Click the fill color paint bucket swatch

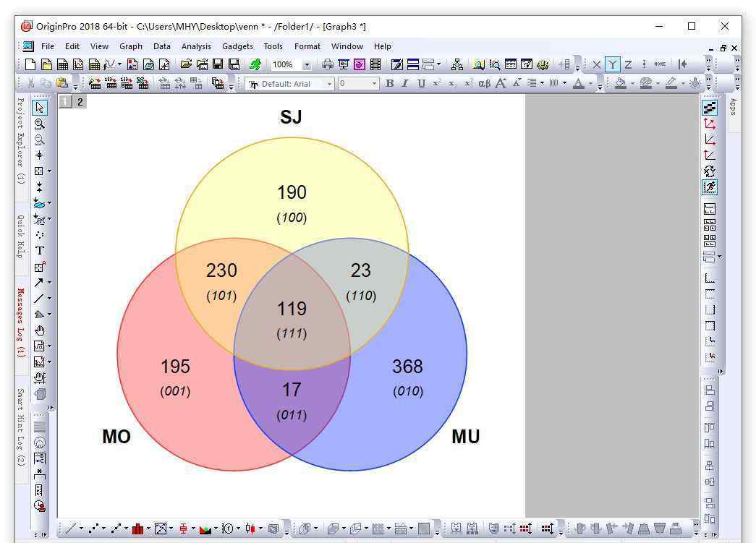pos(621,83)
